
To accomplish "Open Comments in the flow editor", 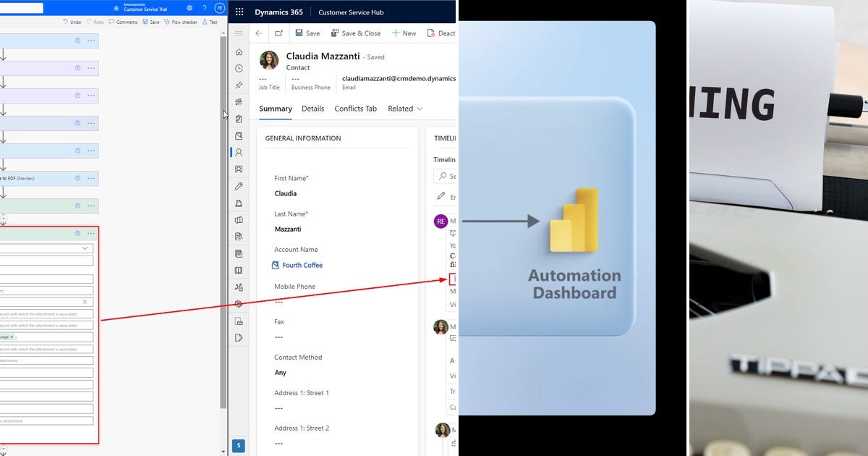I will tap(123, 22).
